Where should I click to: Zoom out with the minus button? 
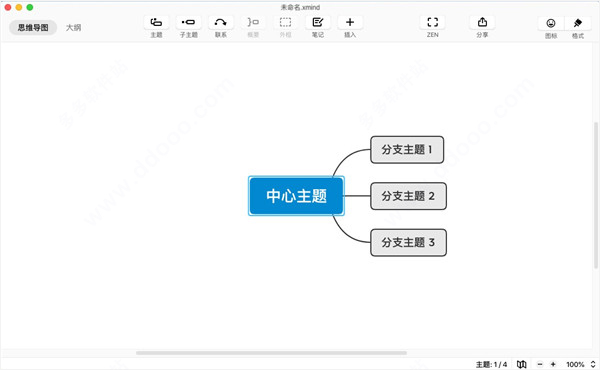click(540, 364)
